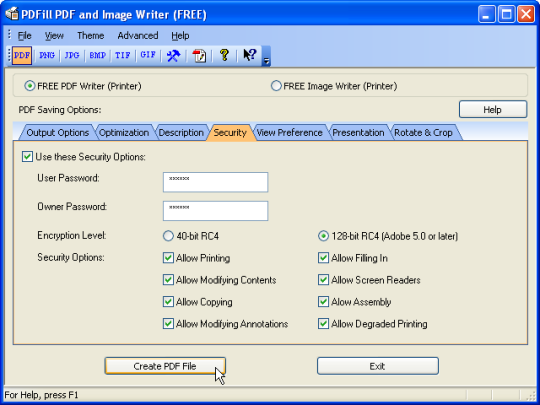Open the File menu
540x405 pixels.
(24, 35)
